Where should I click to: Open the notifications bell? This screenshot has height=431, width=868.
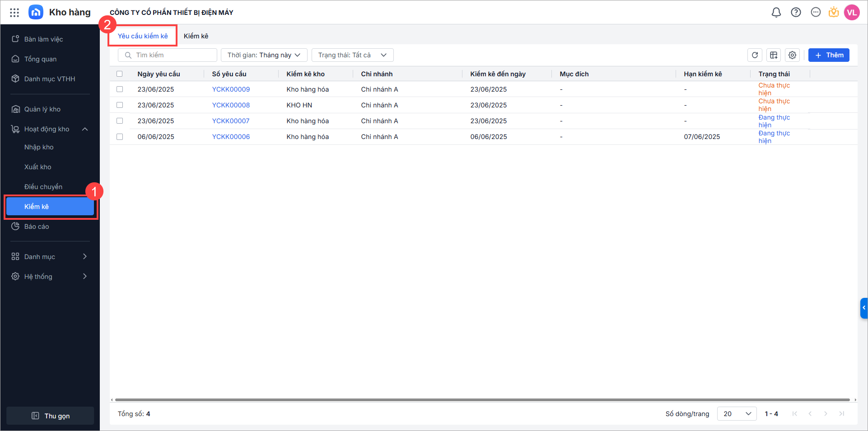(x=776, y=13)
